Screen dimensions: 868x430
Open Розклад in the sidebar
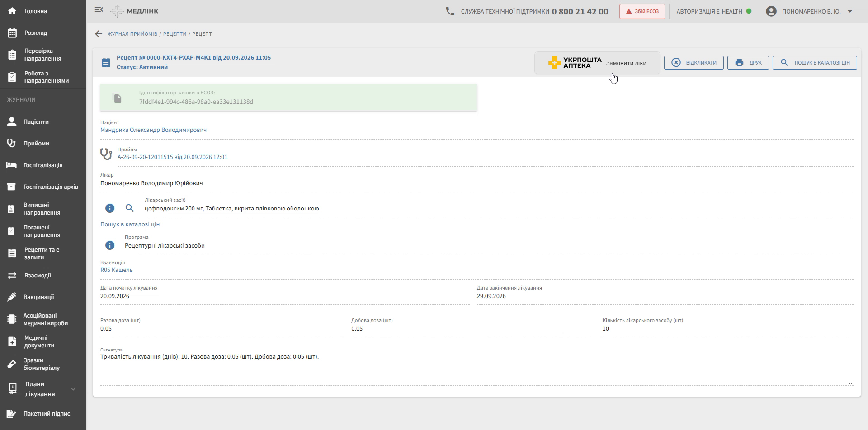pos(43,33)
